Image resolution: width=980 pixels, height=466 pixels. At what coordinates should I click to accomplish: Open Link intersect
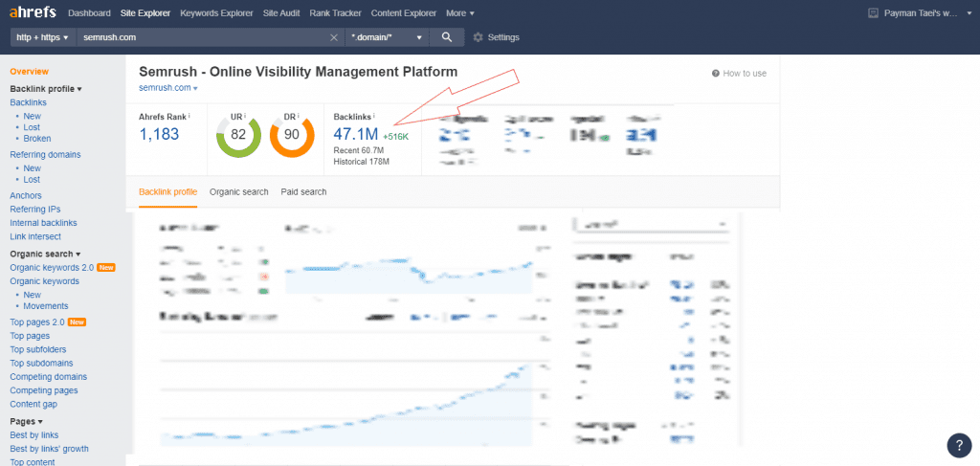35,236
